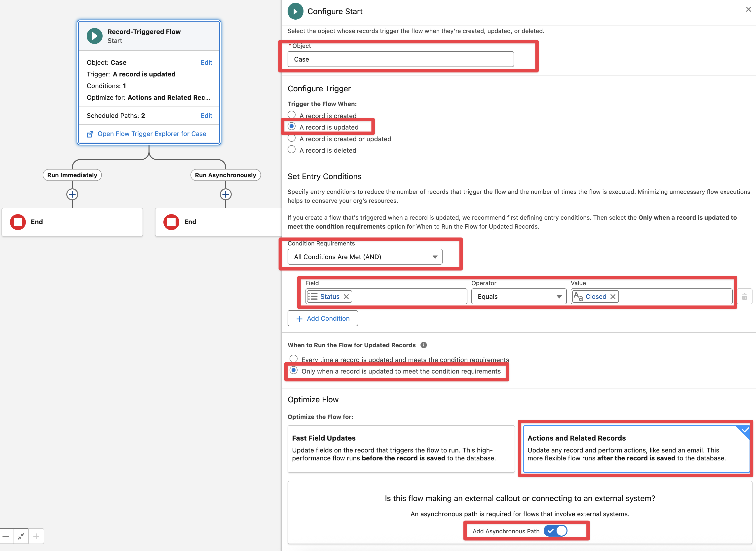This screenshot has width=756, height=551.
Task: Choose 'Every time a record is updated' option
Action: [294, 359]
